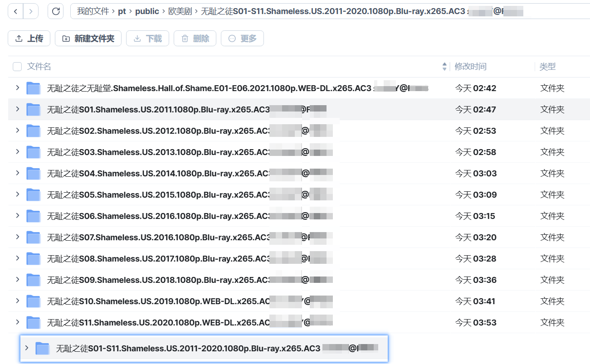Viewport: 590px width, 364px height.
Task: Expand the 无耻之徒S02 folder row
Action: 18,131
